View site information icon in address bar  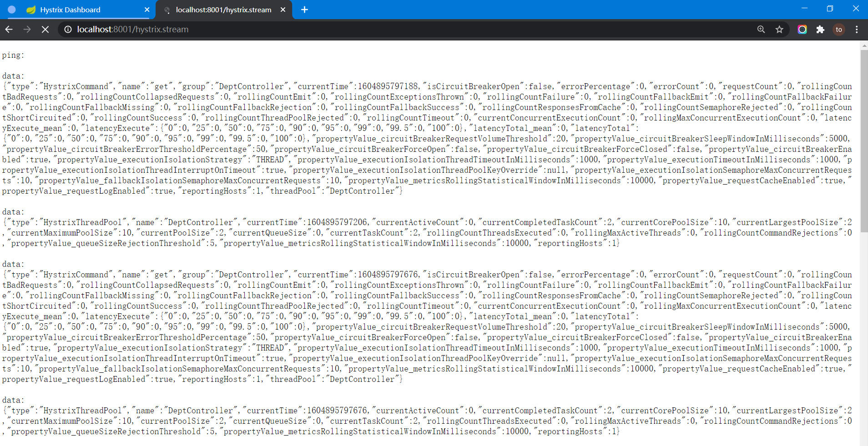pos(68,30)
